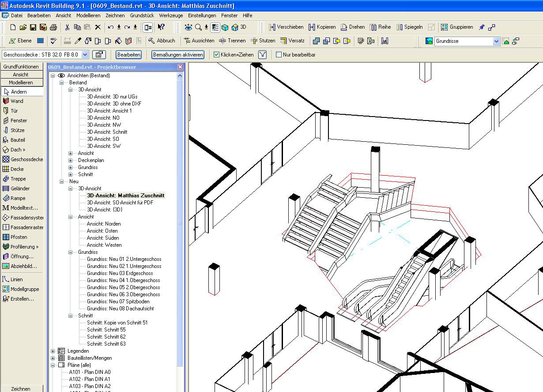Image resolution: width=543 pixels, height=392 pixels.
Task: Select the Spiegeln (mirror) tool
Action: (409, 27)
